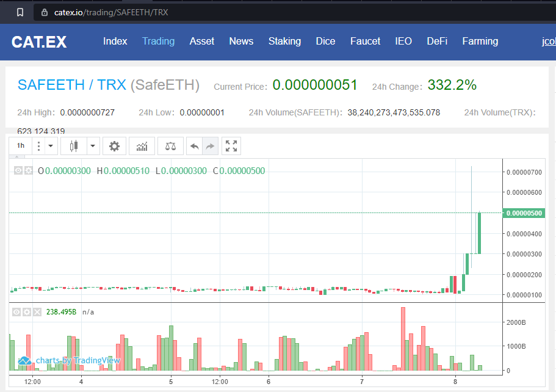Open the News section

pyautogui.click(x=241, y=41)
